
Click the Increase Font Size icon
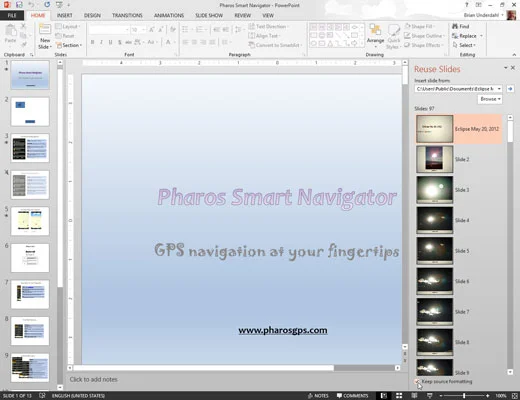coord(151,30)
